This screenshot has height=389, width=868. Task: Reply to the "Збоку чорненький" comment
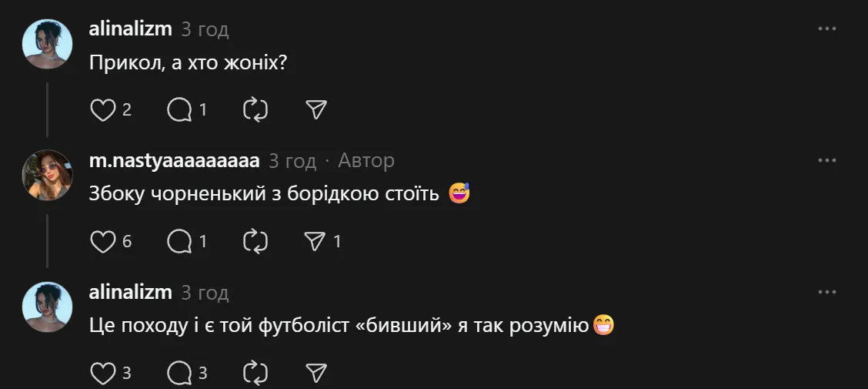point(179,242)
